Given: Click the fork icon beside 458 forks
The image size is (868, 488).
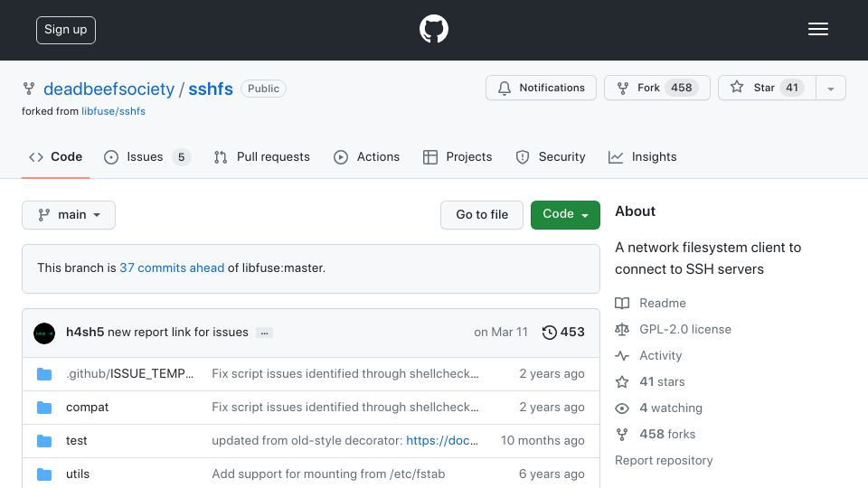Looking at the screenshot, I should click(x=622, y=435).
